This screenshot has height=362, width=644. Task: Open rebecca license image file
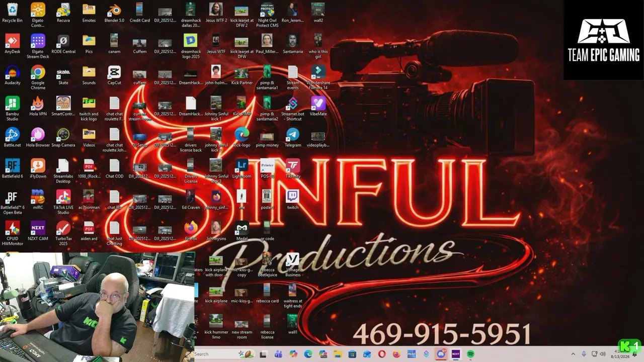click(267, 327)
